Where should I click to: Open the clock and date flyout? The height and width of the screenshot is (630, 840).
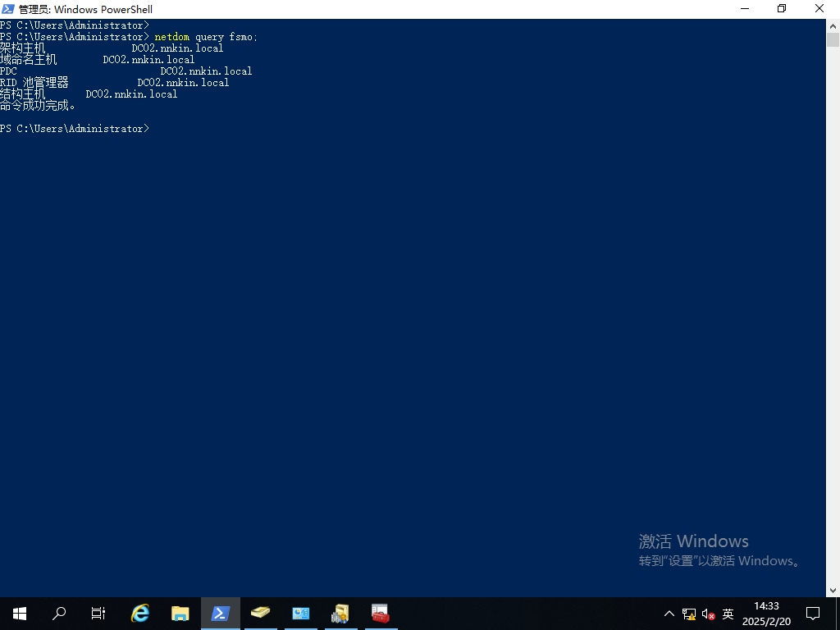point(766,614)
